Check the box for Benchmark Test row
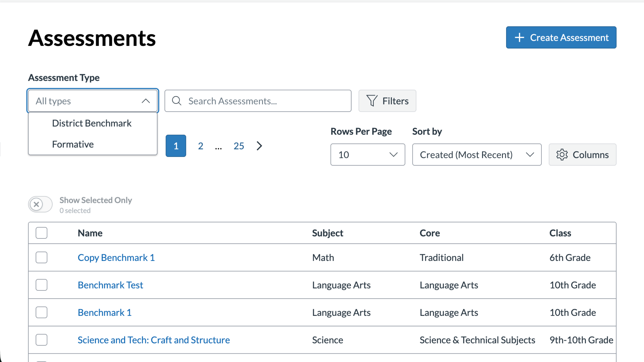 click(x=42, y=285)
